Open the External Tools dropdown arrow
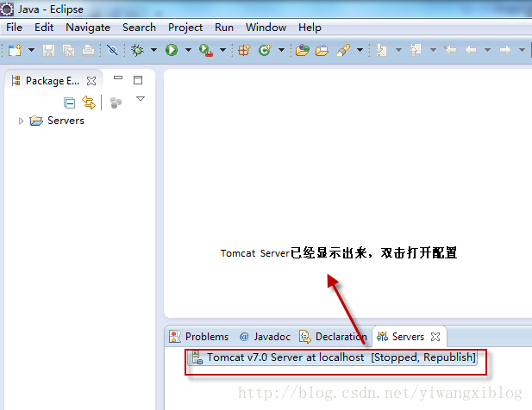532x410 pixels. 222,50
